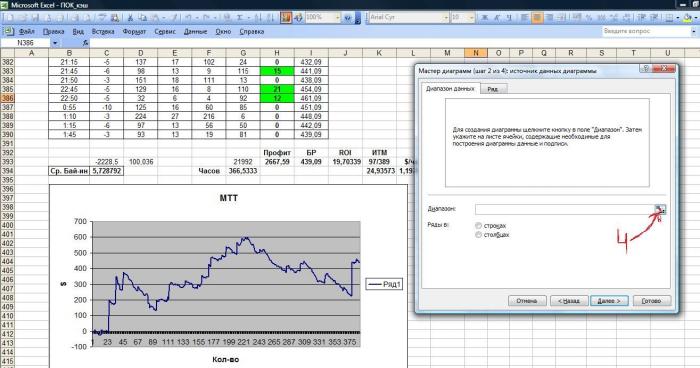Click the highlighted Chart Wizard toolbar icon

286,18
